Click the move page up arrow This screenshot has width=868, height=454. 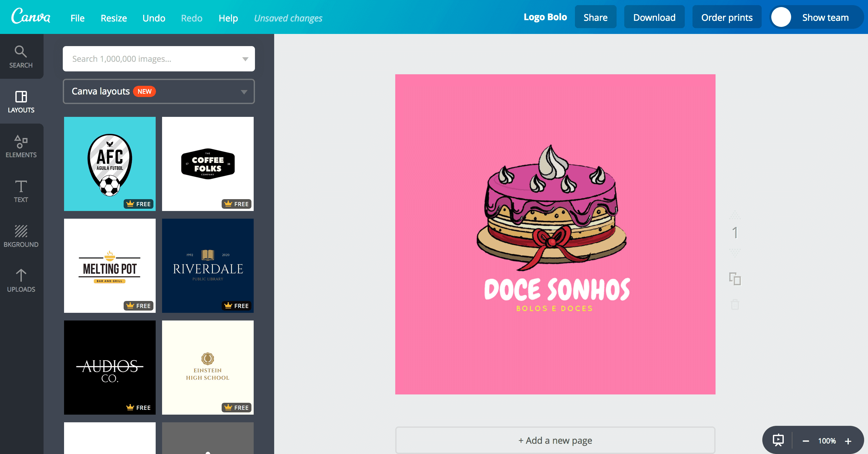735,215
